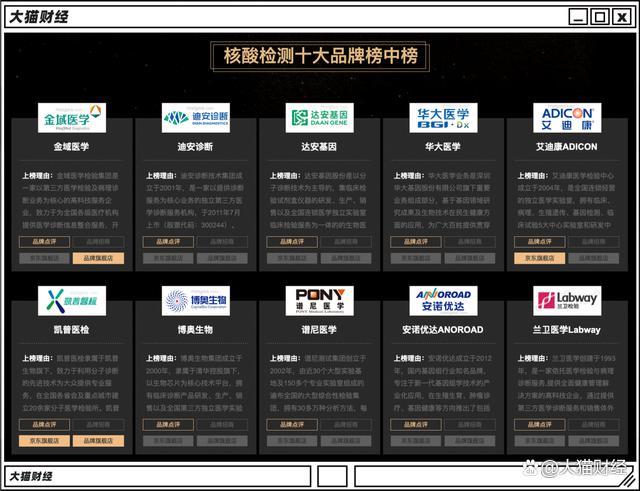Click the 达安基因 DAAN GENE logo
The image size is (640, 491).
320,118
